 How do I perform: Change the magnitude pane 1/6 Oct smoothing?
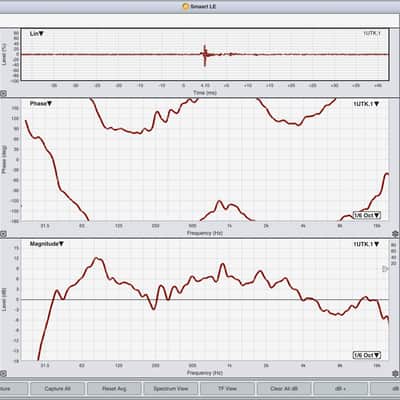coord(367,355)
